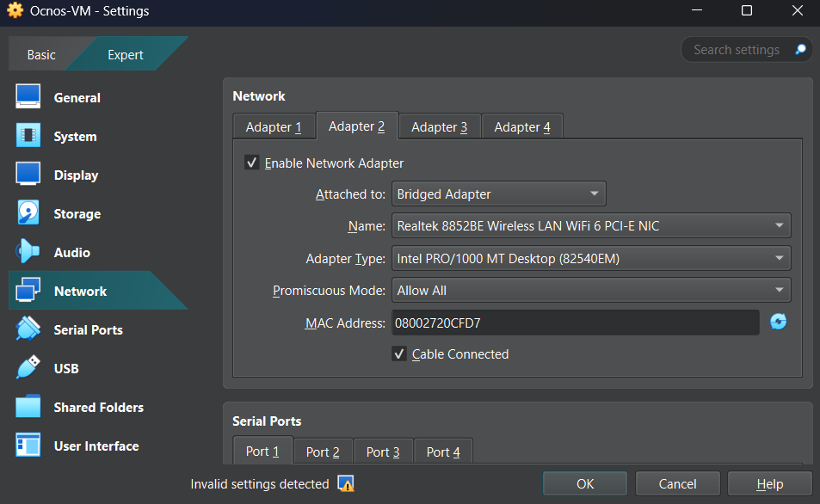Open the USB settings icon
This screenshot has width=820, height=504.
click(27, 367)
